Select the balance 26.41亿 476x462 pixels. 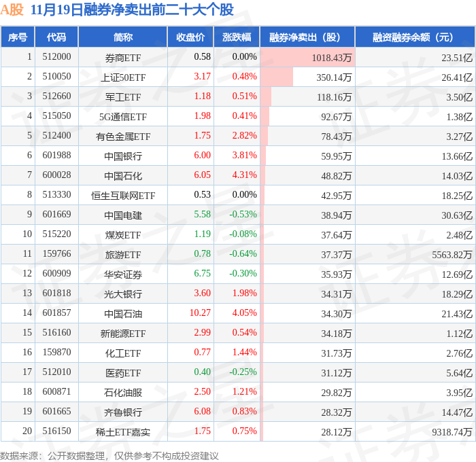[x=457, y=77]
